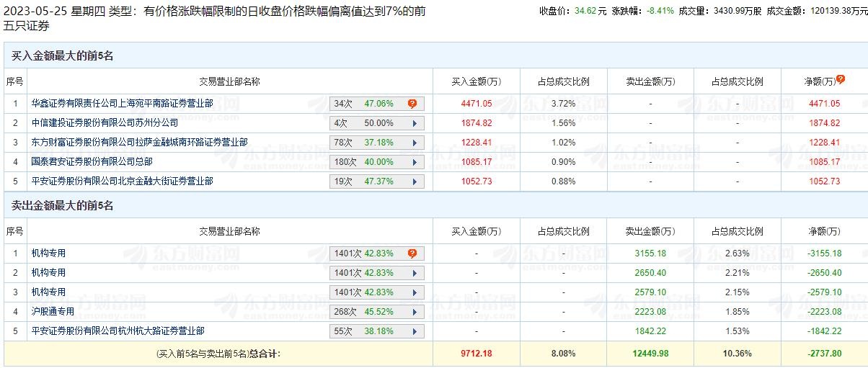This screenshot has width=868, height=368.
Task: Select 买入金额最大的前5名 section header
Action: pyautogui.click(x=62, y=56)
